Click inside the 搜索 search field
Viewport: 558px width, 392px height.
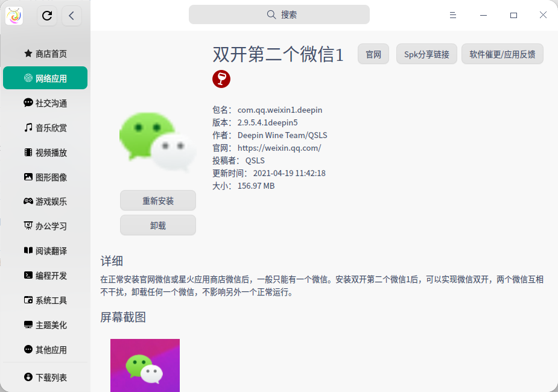pyautogui.click(x=279, y=14)
